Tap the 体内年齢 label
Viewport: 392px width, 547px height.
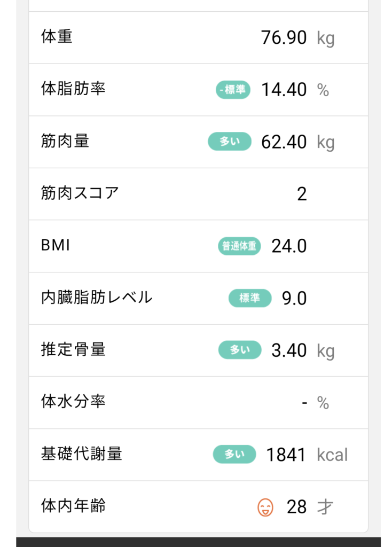[73, 506]
